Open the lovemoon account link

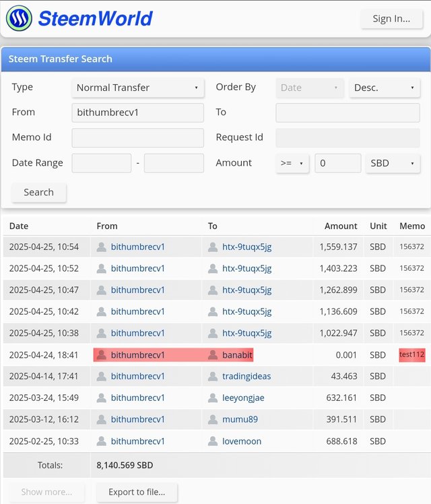point(242,441)
